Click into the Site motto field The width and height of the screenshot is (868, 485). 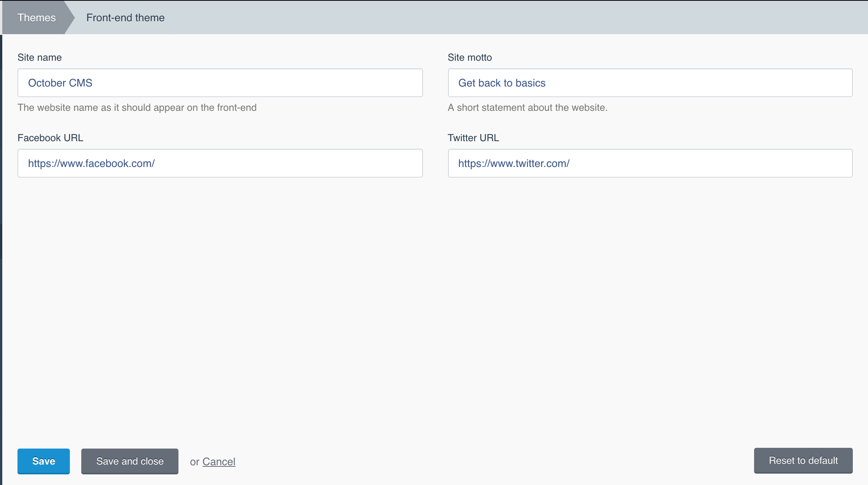650,83
